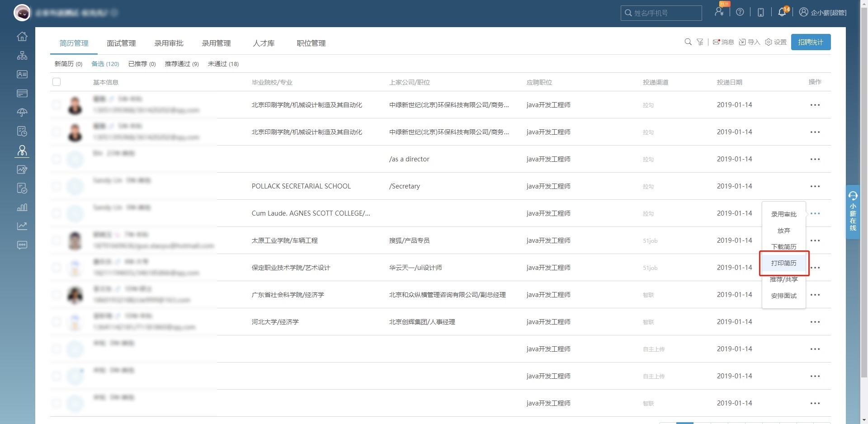Open the line trend report sidebar icon

point(22,226)
